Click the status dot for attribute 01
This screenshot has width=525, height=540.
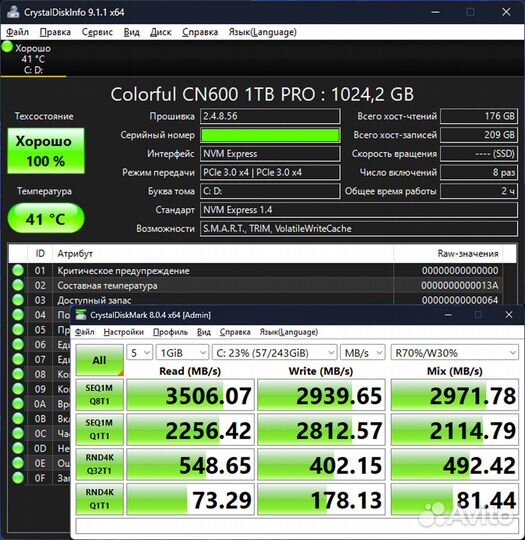pos(18,270)
